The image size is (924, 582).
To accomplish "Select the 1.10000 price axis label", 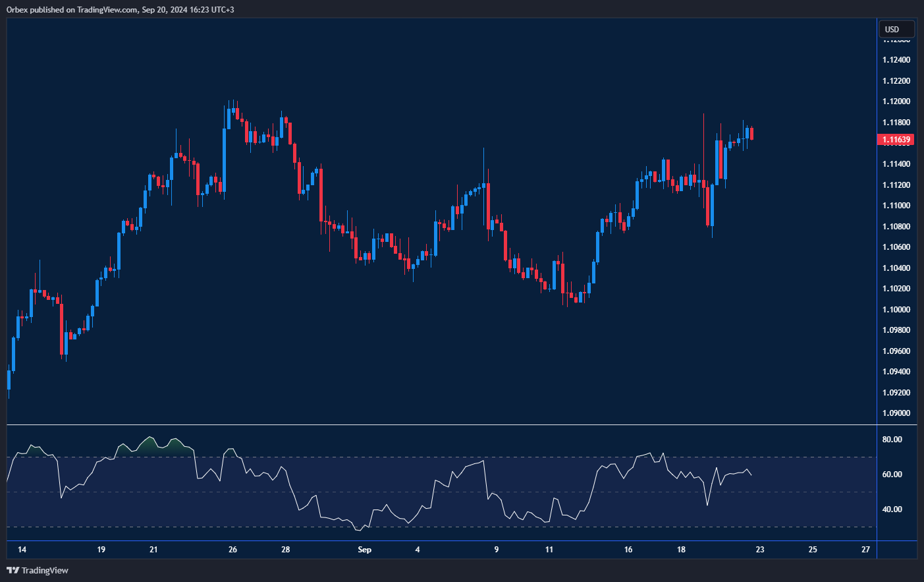I will point(896,310).
